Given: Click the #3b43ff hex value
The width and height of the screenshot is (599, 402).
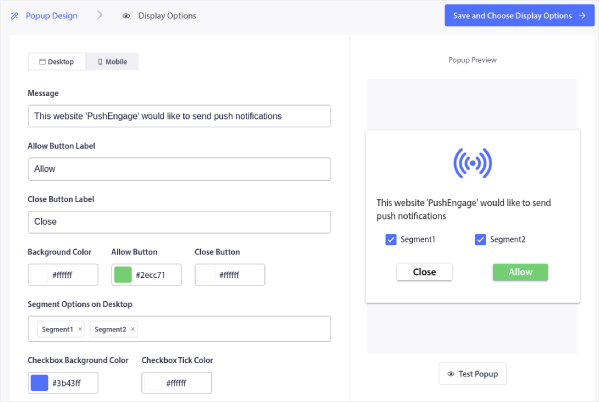Looking at the screenshot, I should 66,383.
